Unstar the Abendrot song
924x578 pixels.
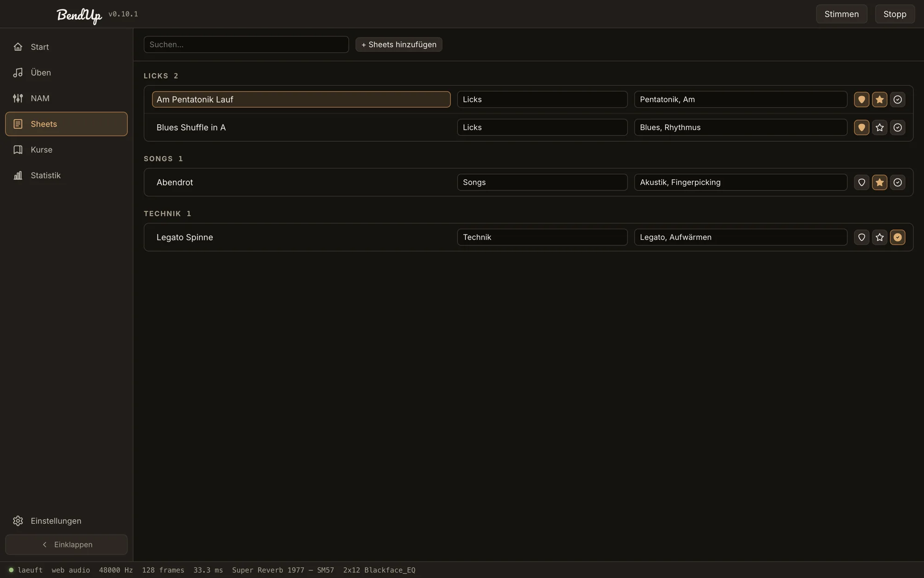(880, 182)
